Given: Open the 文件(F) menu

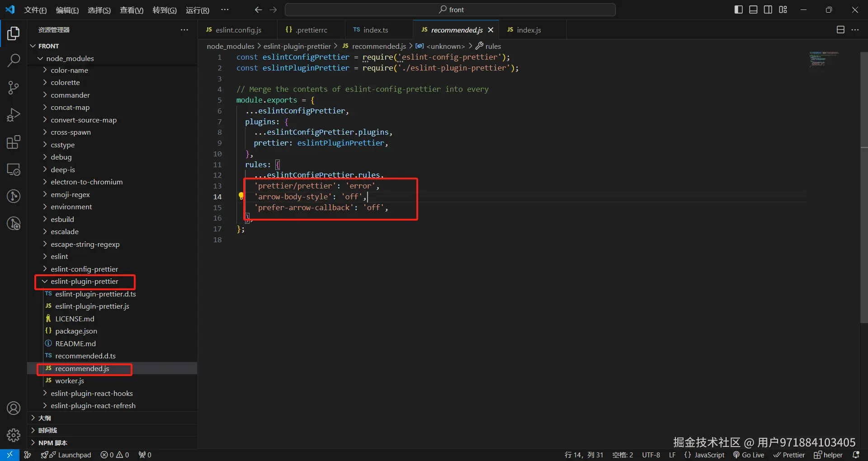Looking at the screenshot, I should 35,10.
